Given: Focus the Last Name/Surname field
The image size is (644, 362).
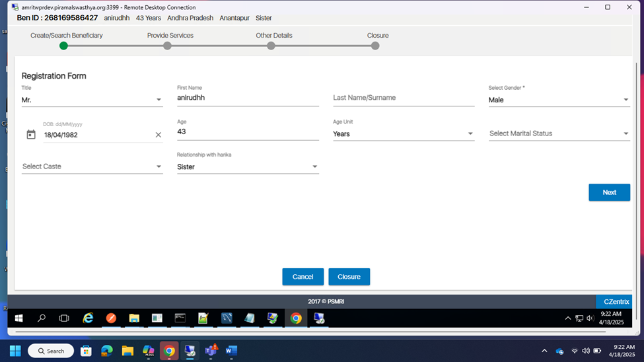Looking at the screenshot, I should point(404,98).
